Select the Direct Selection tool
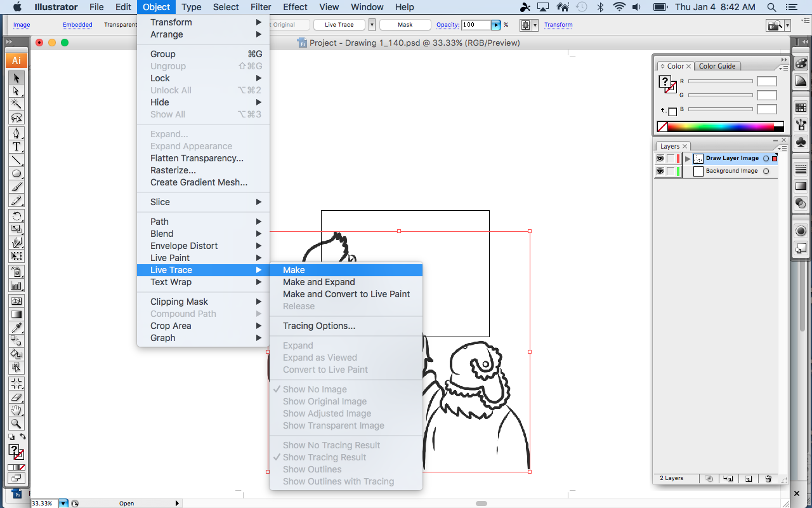Screen dimensions: 812x508 pos(16,91)
